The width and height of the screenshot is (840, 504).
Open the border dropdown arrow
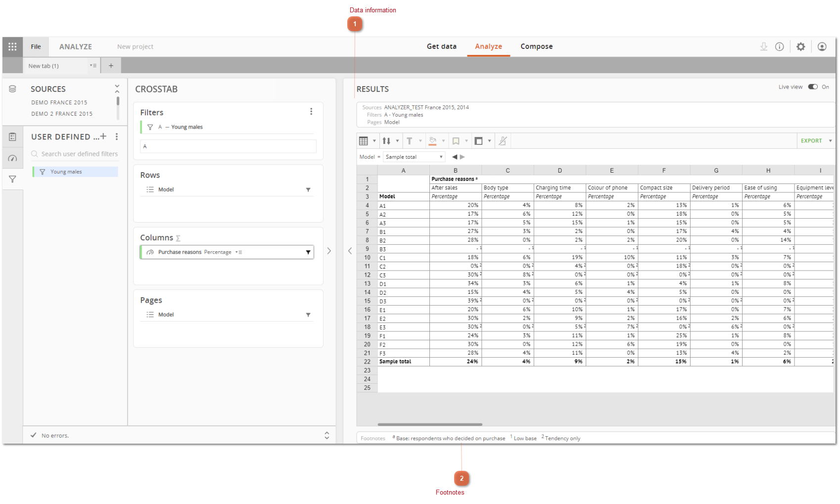click(x=489, y=141)
